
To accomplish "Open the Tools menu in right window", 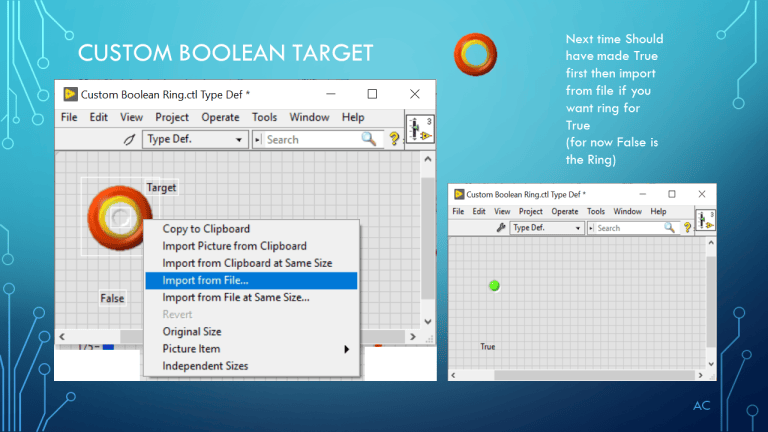I will click(x=596, y=212).
